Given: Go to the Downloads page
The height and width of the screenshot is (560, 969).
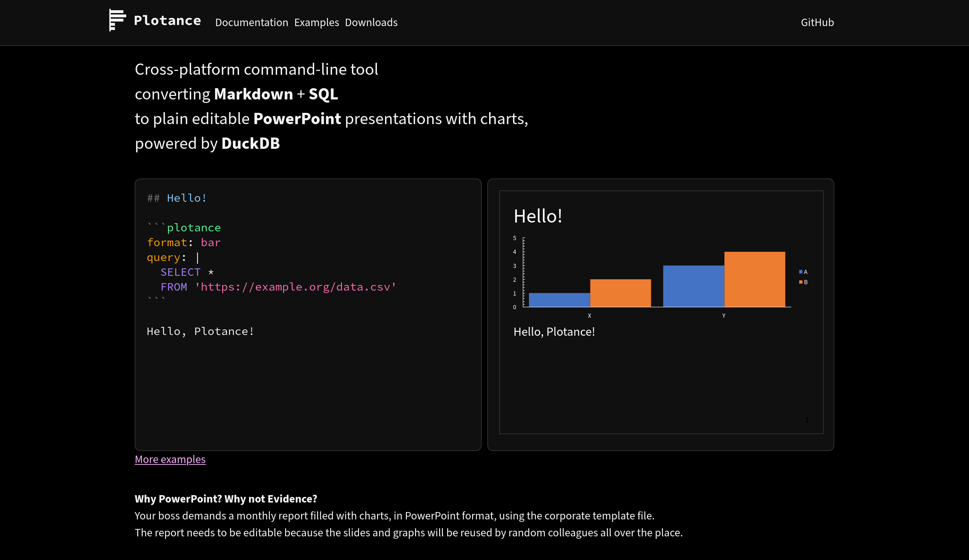Looking at the screenshot, I should tap(371, 22).
